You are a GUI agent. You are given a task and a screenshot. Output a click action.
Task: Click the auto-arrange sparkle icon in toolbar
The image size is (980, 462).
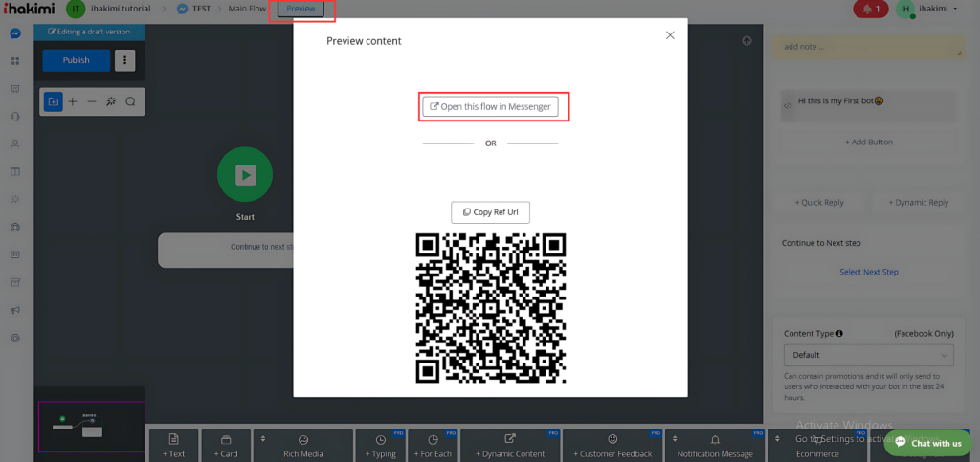tap(111, 101)
